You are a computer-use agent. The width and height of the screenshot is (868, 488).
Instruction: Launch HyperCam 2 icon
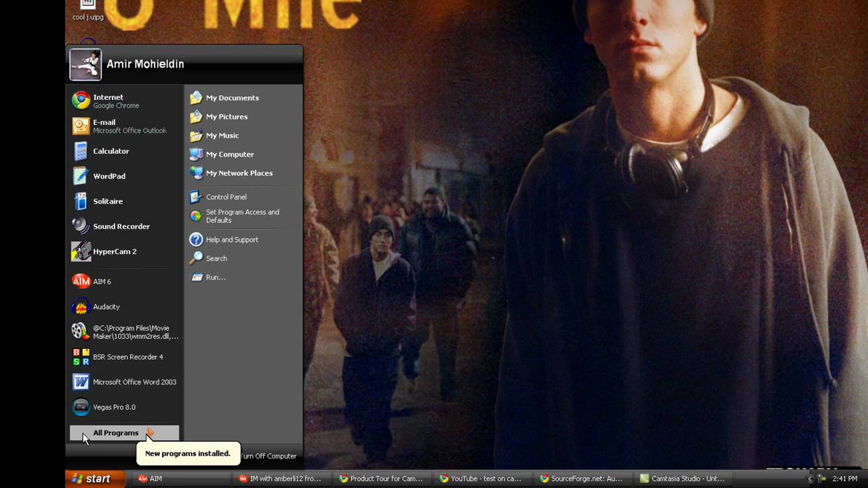[x=81, y=251]
